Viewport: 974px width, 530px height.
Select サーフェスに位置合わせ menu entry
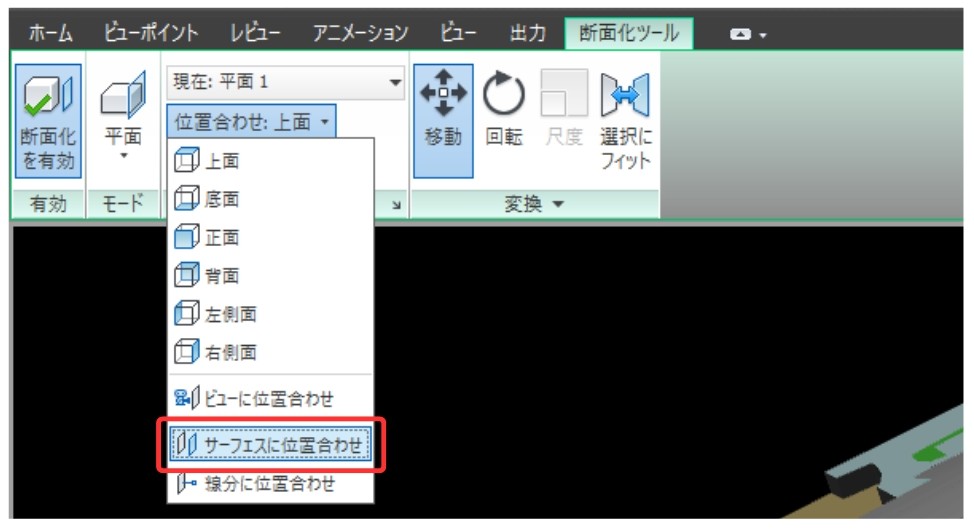271,445
